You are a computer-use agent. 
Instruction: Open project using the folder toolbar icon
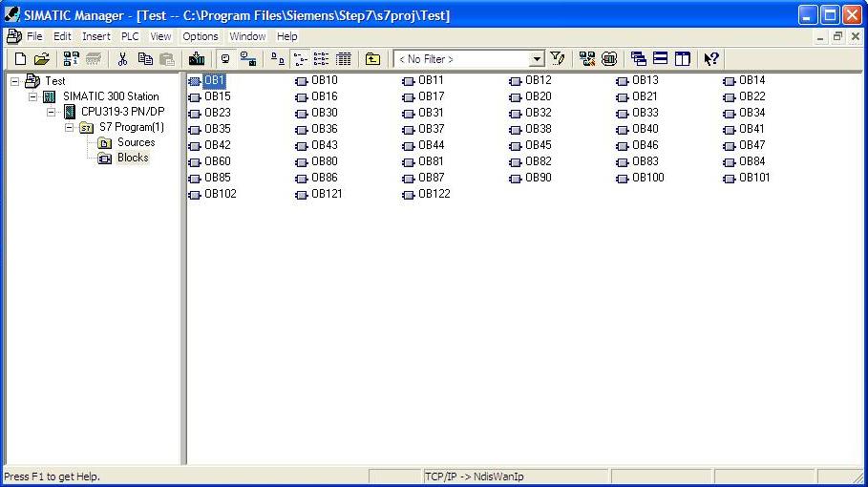click(42, 58)
